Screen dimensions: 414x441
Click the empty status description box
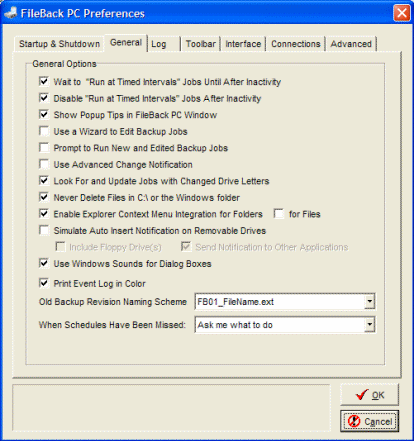[x=171, y=408]
